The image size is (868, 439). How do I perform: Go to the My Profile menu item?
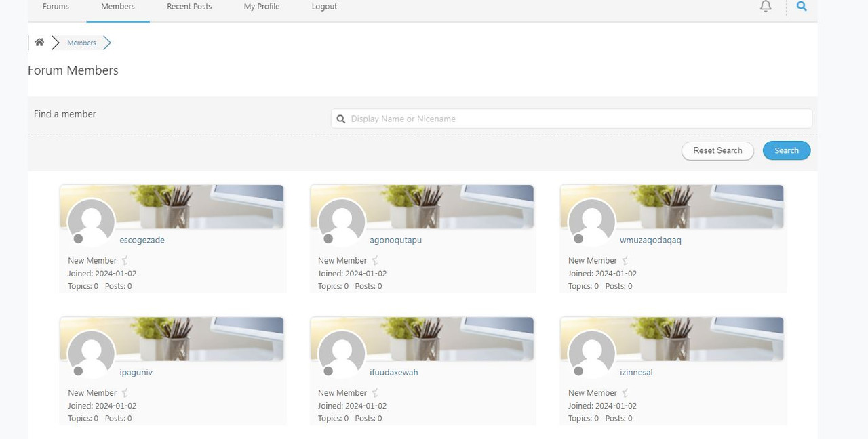coord(262,7)
